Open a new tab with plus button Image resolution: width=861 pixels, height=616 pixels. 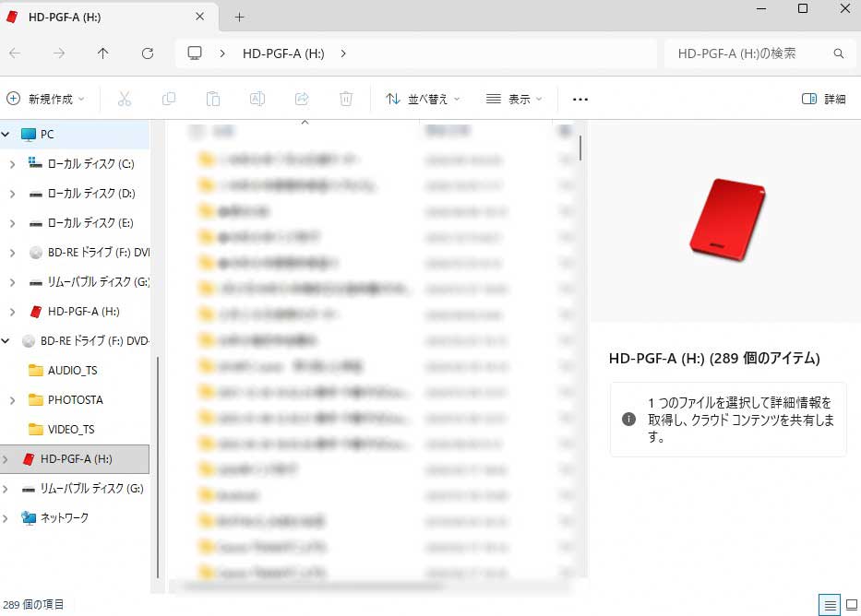[239, 17]
